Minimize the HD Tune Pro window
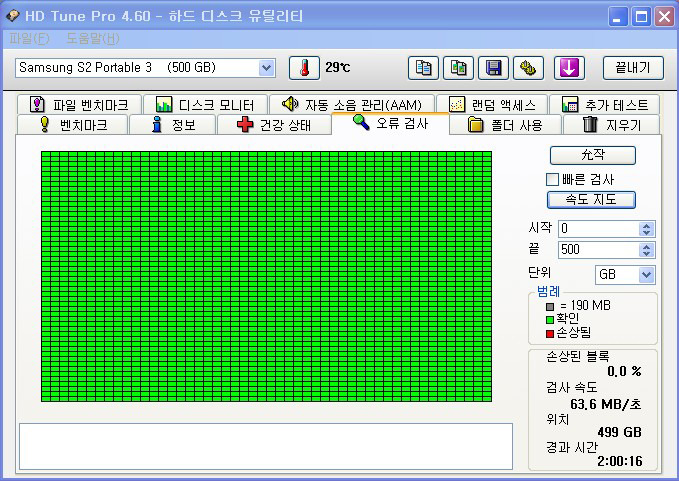The height and width of the screenshot is (481, 679). point(618,17)
